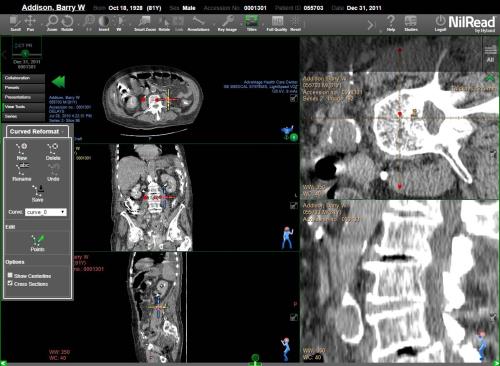Expand the Curved Reformat dropdown header
Viewport: 500px width, 366px height.
click(37, 131)
